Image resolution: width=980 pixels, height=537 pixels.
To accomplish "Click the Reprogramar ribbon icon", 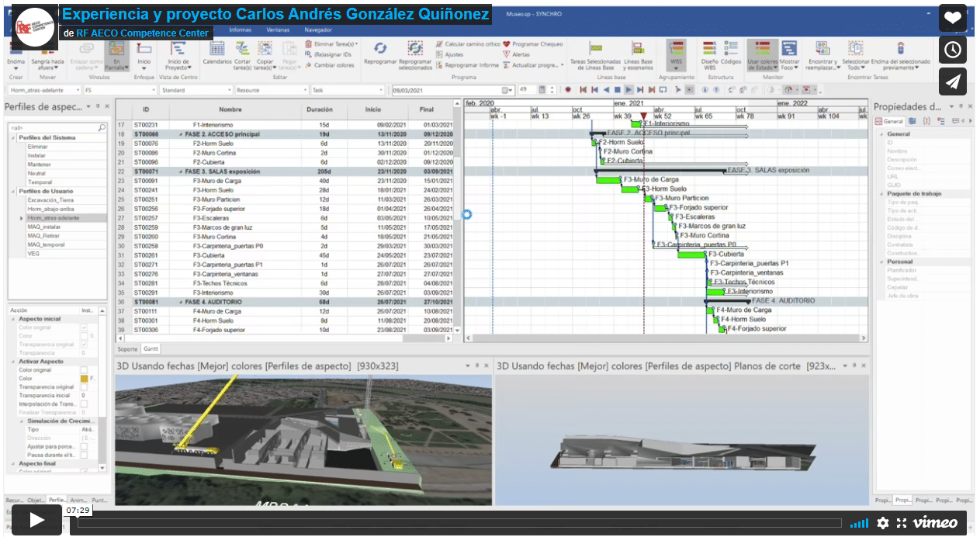I will click(380, 54).
